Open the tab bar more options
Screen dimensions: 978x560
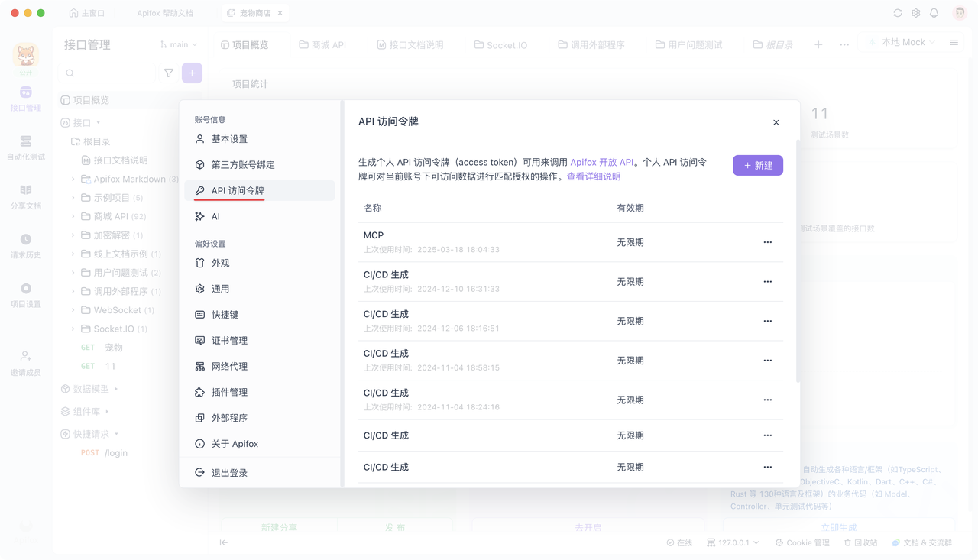(844, 45)
